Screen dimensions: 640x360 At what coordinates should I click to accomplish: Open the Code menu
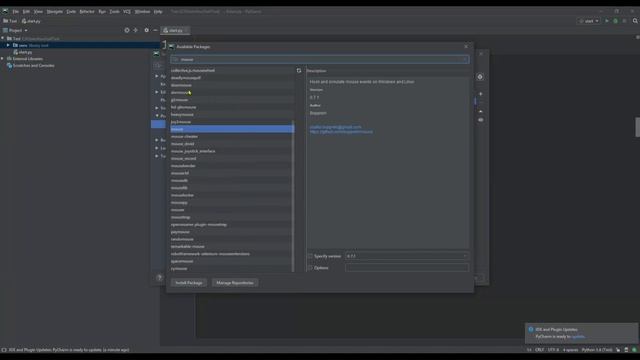71,11
